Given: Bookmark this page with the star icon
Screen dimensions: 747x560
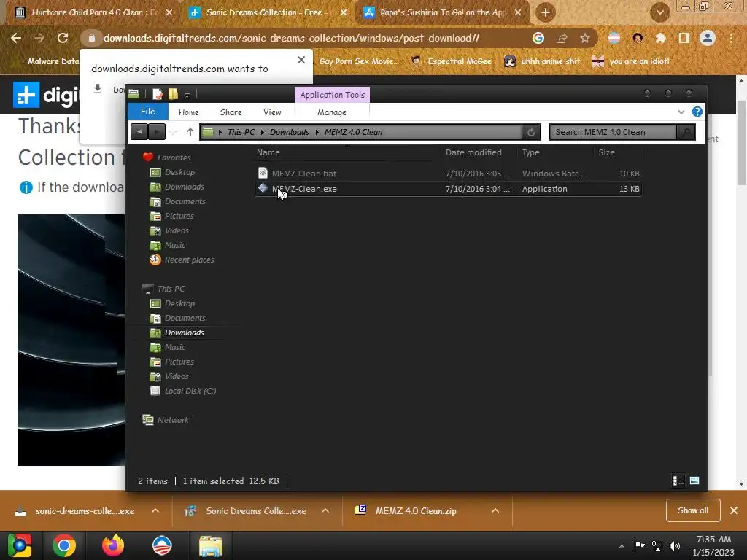Looking at the screenshot, I should [x=585, y=38].
